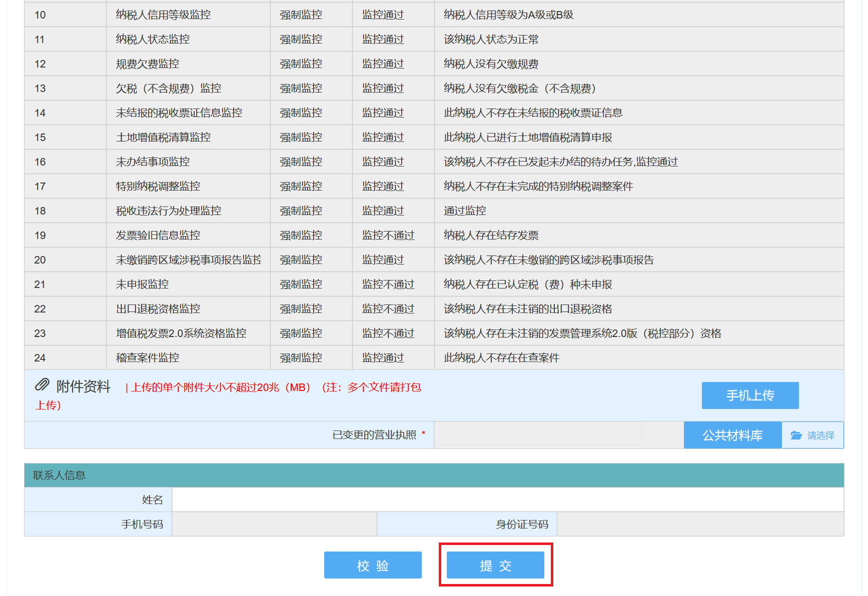Screen dimensions: 868x596
Task: Click 监控不通过 status in row 19
Action: tap(388, 235)
